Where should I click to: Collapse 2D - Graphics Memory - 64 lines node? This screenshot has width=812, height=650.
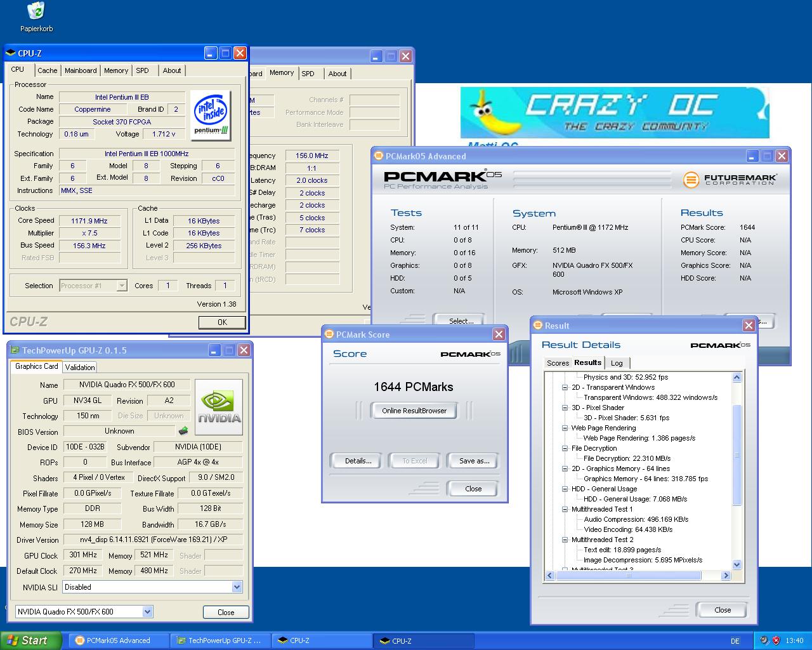[x=565, y=468]
